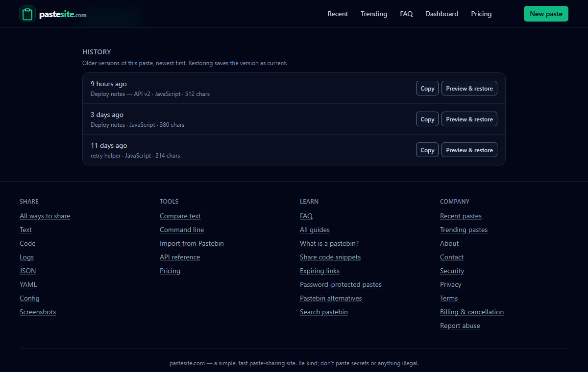The height and width of the screenshot is (372, 588).
Task: Select the '3 days ago' history entry text
Action: click(x=107, y=115)
